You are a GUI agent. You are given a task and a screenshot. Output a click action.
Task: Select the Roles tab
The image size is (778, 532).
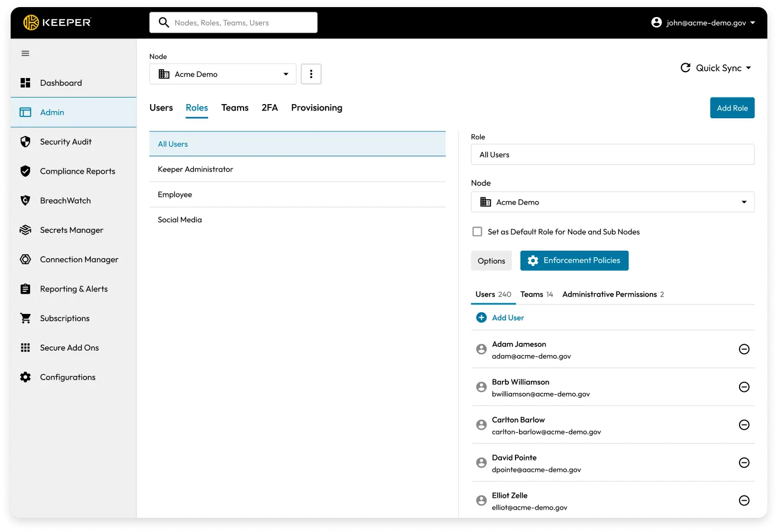(x=197, y=108)
